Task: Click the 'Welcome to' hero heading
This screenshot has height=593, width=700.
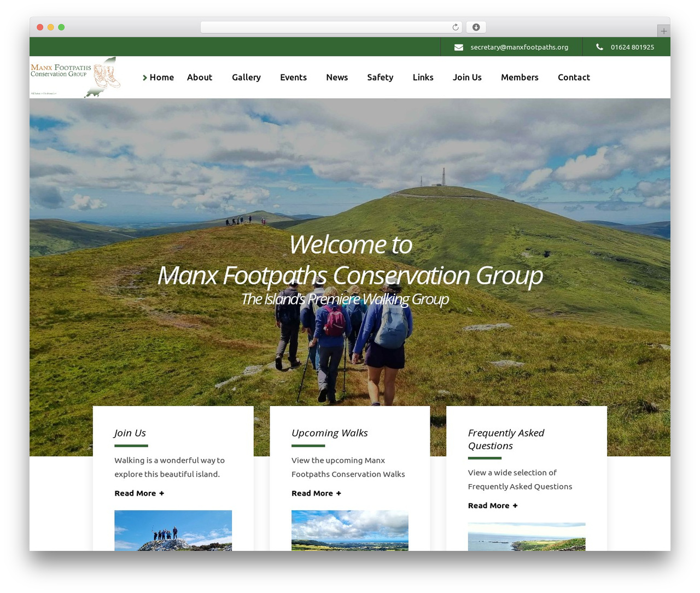Action: (x=351, y=245)
